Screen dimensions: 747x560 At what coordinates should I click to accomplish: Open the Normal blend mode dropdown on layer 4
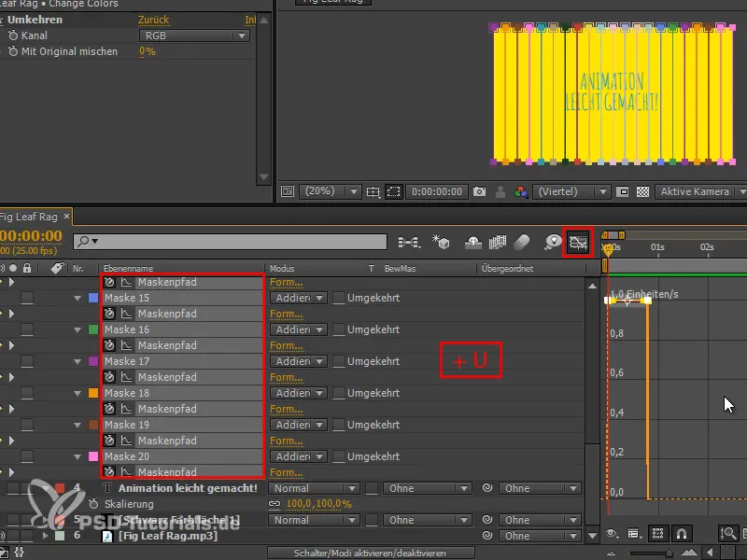pyautogui.click(x=314, y=488)
